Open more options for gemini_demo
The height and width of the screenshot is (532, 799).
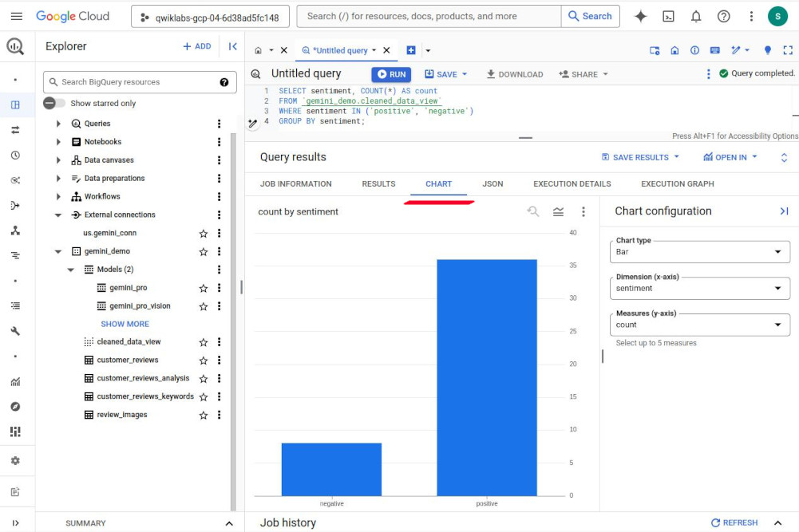pos(220,251)
